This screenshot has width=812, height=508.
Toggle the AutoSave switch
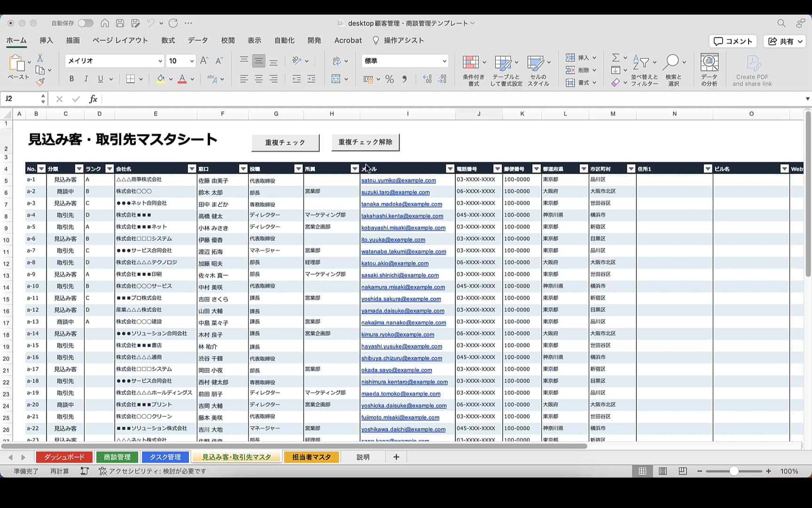click(x=86, y=23)
